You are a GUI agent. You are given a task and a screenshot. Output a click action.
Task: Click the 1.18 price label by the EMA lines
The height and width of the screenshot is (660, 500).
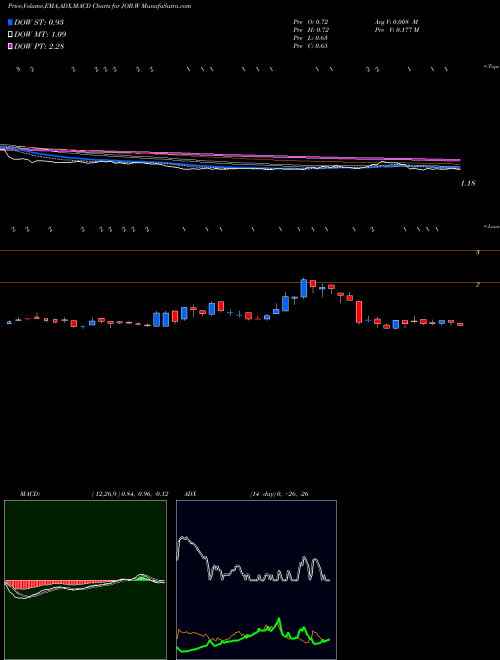(x=468, y=183)
